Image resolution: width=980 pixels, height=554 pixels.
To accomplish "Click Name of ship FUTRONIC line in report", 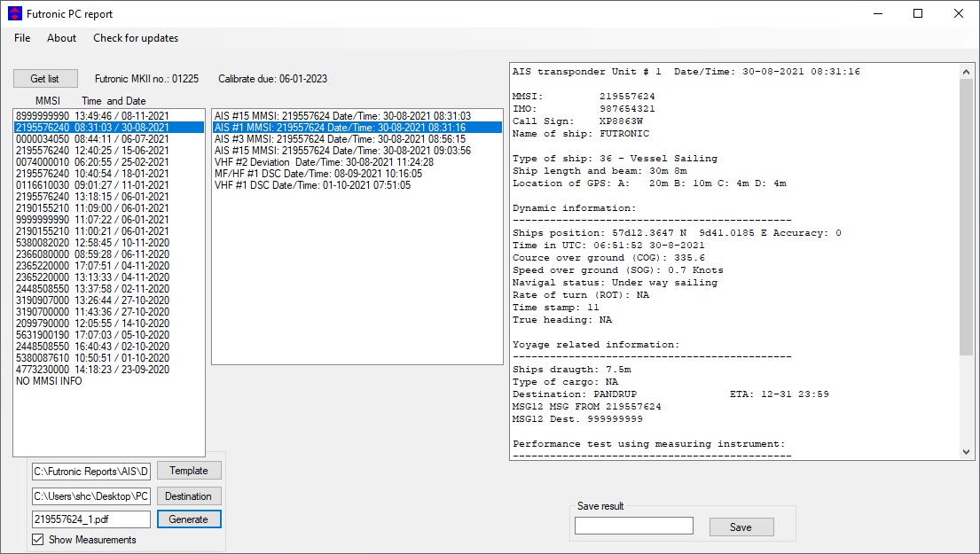I will click(581, 134).
